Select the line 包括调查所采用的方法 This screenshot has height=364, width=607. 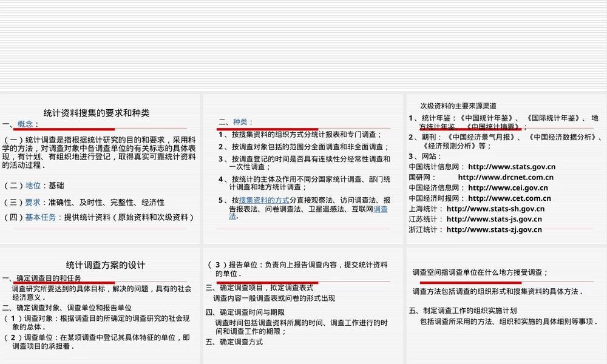tap(509, 321)
